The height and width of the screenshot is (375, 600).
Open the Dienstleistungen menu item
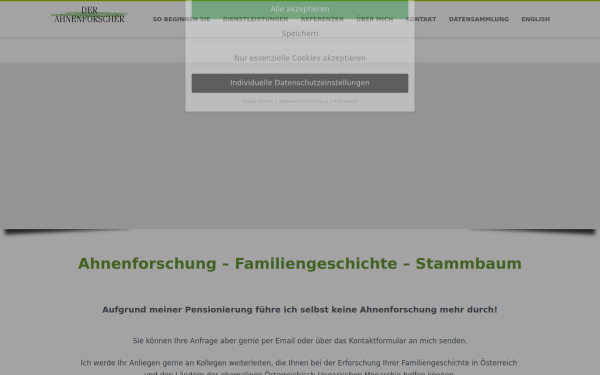pos(255,19)
